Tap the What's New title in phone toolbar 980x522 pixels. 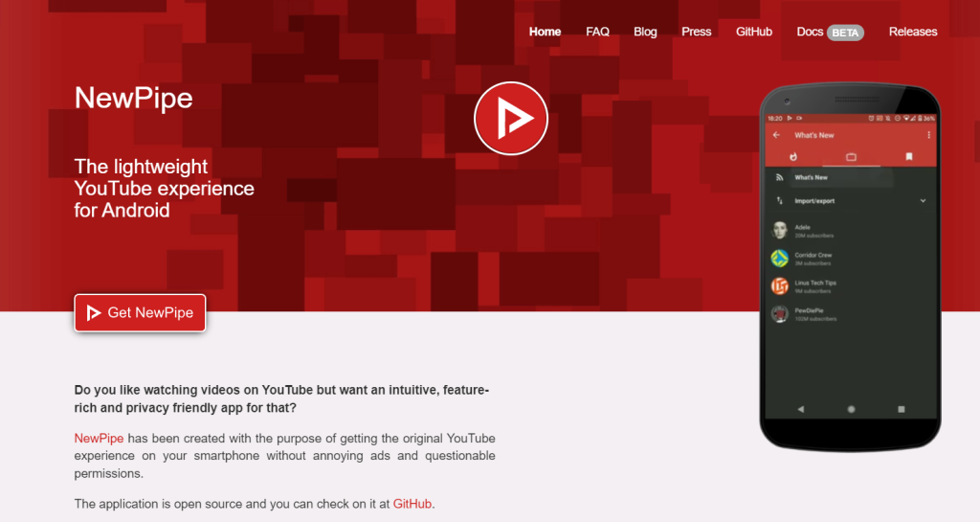pyautogui.click(x=813, y=135)
